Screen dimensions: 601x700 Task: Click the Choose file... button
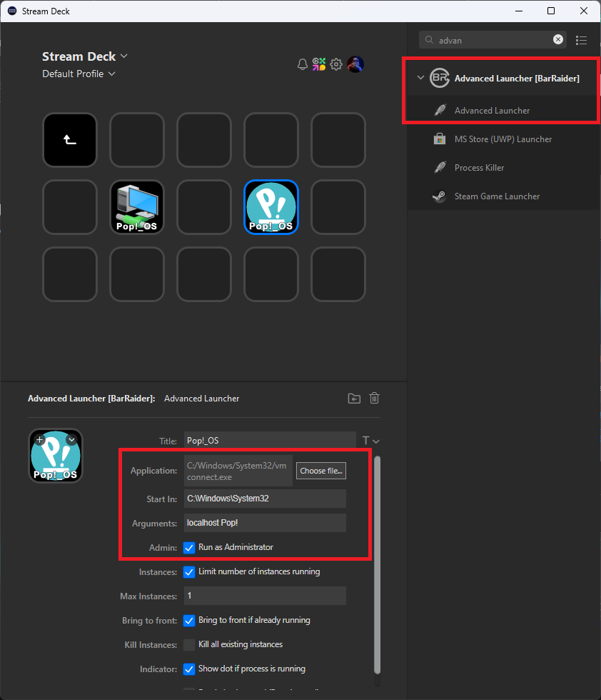coord(320,471)
